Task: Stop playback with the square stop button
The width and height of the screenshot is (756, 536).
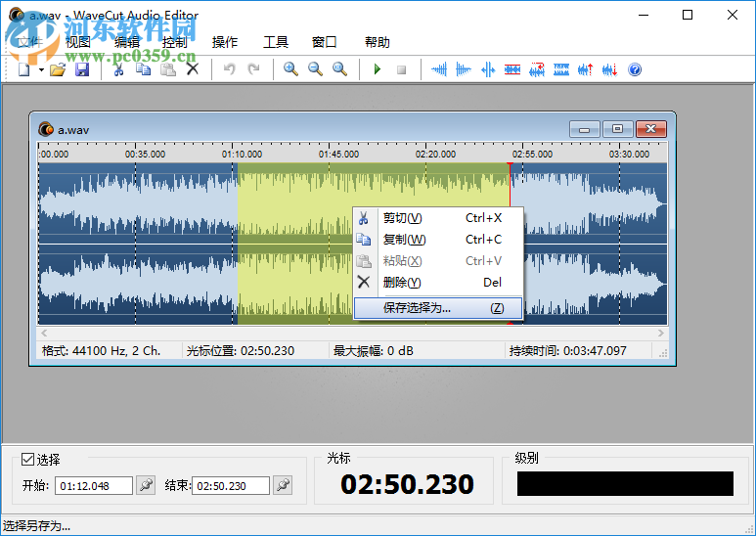Action: (401, 70)
